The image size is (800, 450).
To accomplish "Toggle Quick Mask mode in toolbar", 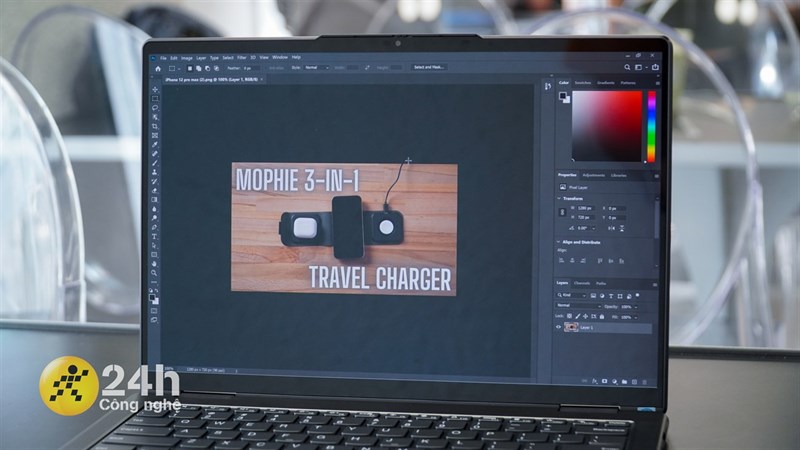I will [154, 311].
